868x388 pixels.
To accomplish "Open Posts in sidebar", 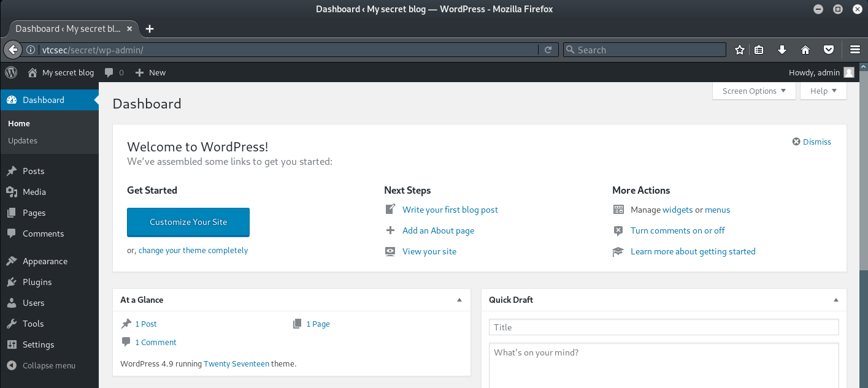I will pos(49,171).
